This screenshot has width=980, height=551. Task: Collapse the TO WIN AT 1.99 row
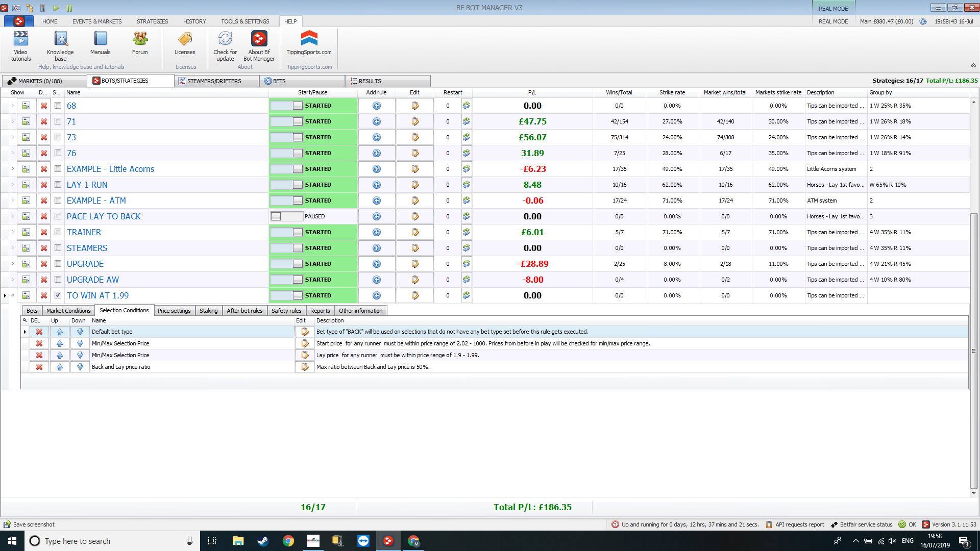point(13,295)
